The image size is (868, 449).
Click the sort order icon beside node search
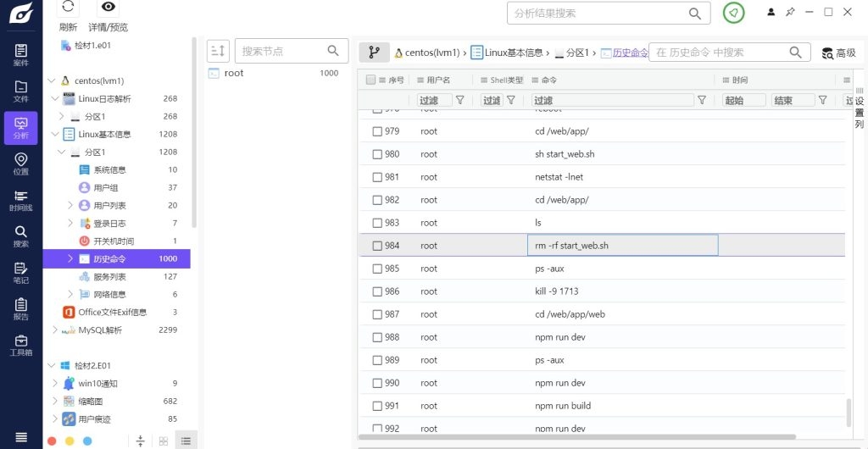(218, 51)
